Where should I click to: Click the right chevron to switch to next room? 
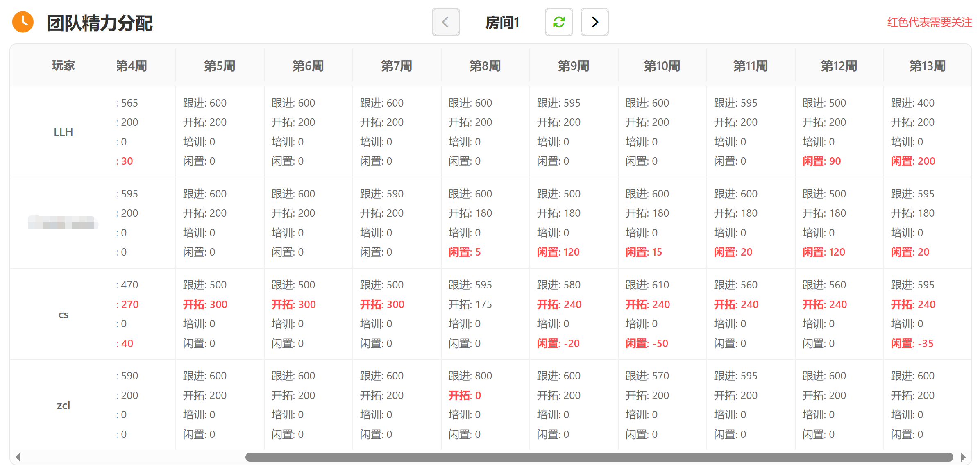coord(594,22)
